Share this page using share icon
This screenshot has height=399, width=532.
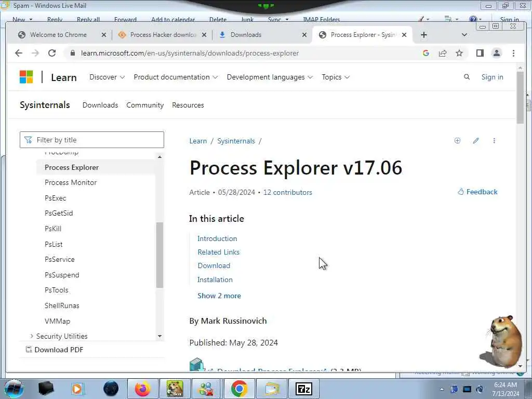point(443,53)
